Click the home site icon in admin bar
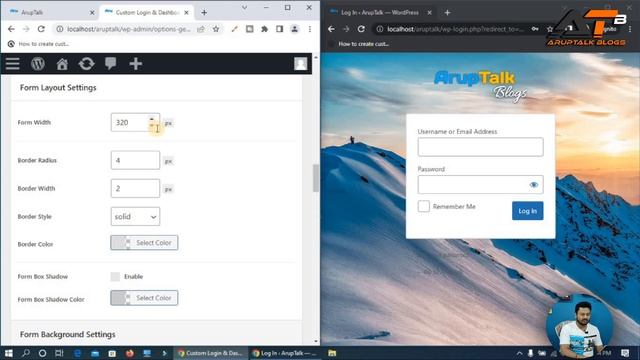Image resolution: width=640 pixels, height=360 pixels. pos(62,64)
